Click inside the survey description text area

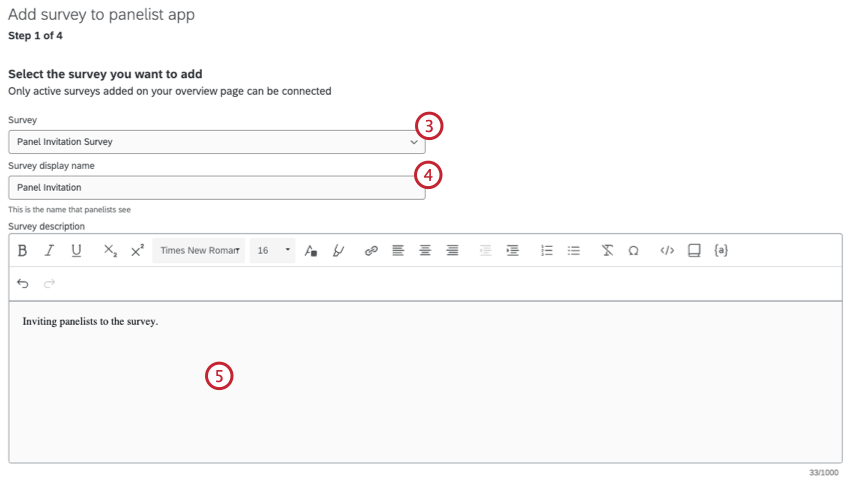pos(426,382)
